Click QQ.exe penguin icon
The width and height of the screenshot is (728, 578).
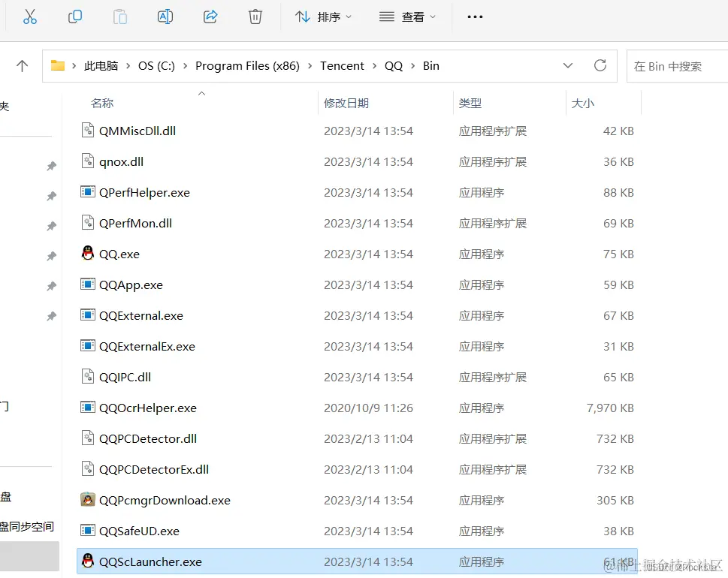point(88,253)
